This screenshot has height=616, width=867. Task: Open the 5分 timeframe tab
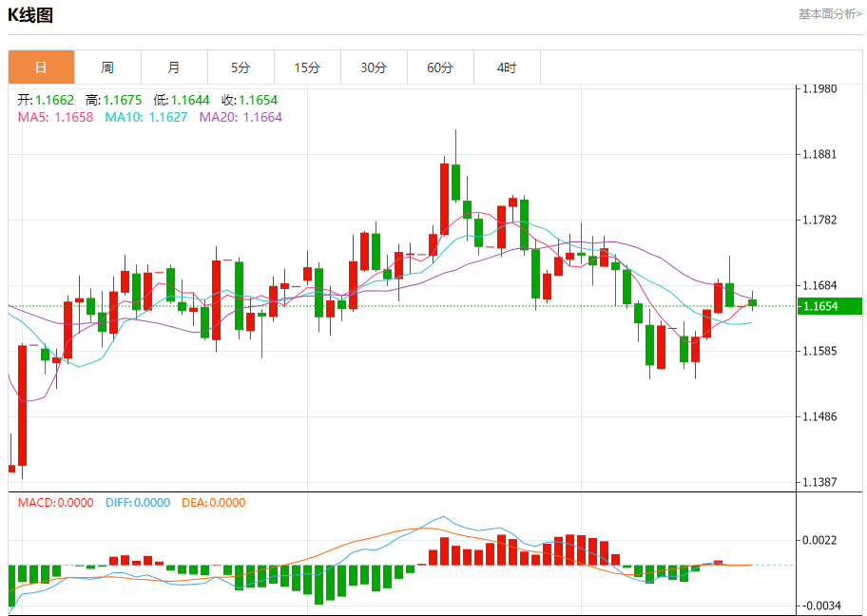click(241, 67)
